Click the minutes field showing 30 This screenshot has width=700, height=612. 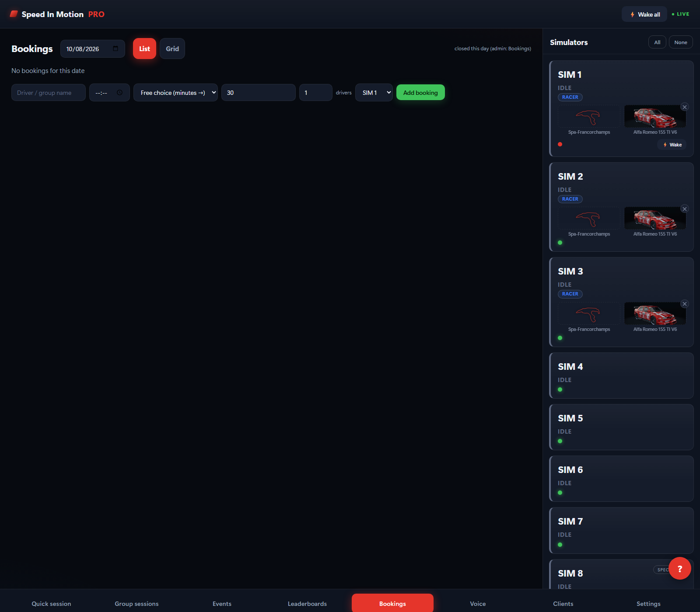(x=259, y=93)
